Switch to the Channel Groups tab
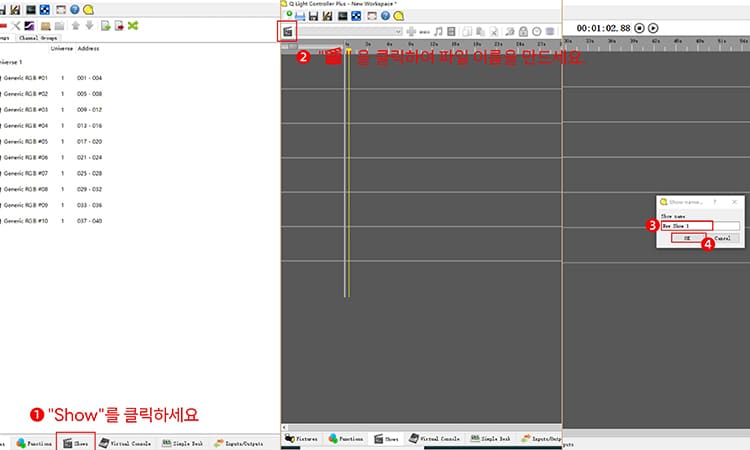Viewport: 750px width, 450px height. point(38,38)
